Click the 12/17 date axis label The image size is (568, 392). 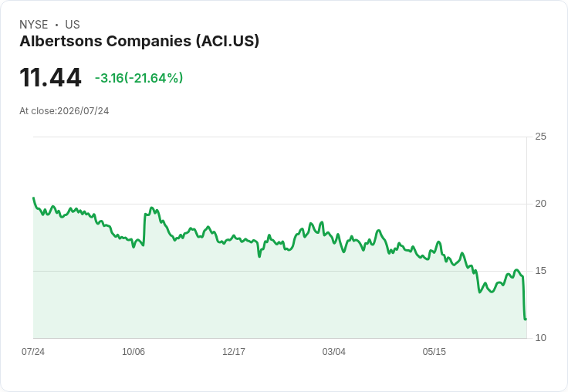(234, 351)
